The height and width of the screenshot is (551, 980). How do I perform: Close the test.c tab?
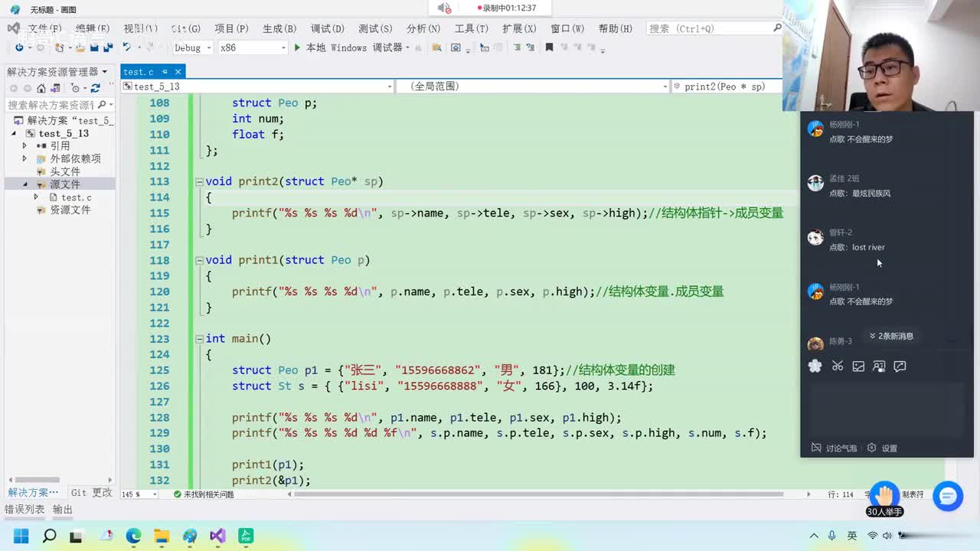pyautogui.click(x=178, y=72)
